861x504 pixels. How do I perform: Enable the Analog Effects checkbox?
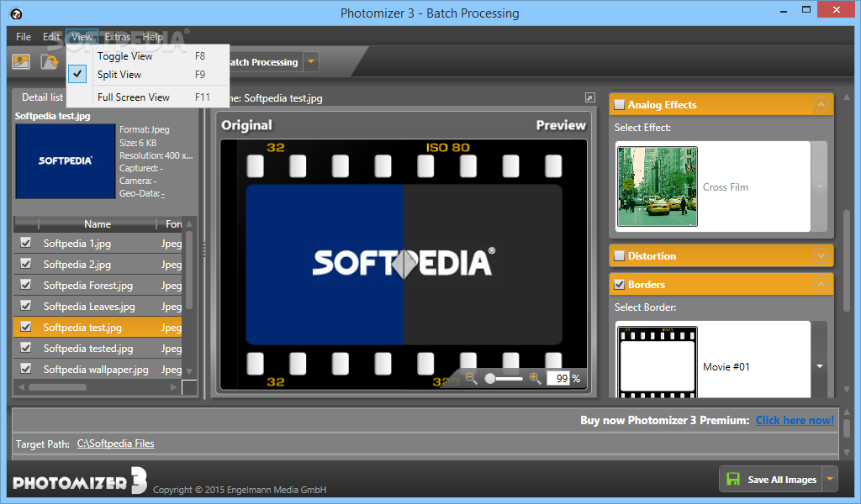pyautogui.click(x=620, y=105)
